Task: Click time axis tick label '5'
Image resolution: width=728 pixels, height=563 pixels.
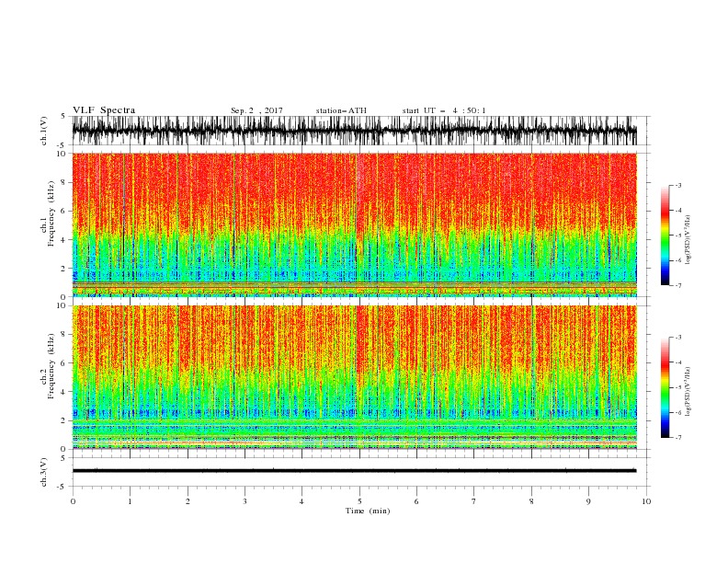Action: click(359, 501)
